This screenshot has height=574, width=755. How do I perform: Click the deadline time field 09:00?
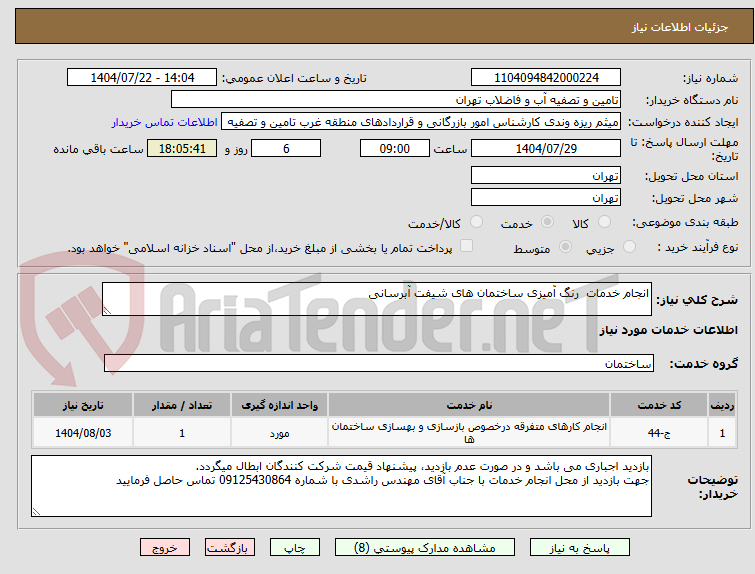pyautogui.click(x=395, y=148)
